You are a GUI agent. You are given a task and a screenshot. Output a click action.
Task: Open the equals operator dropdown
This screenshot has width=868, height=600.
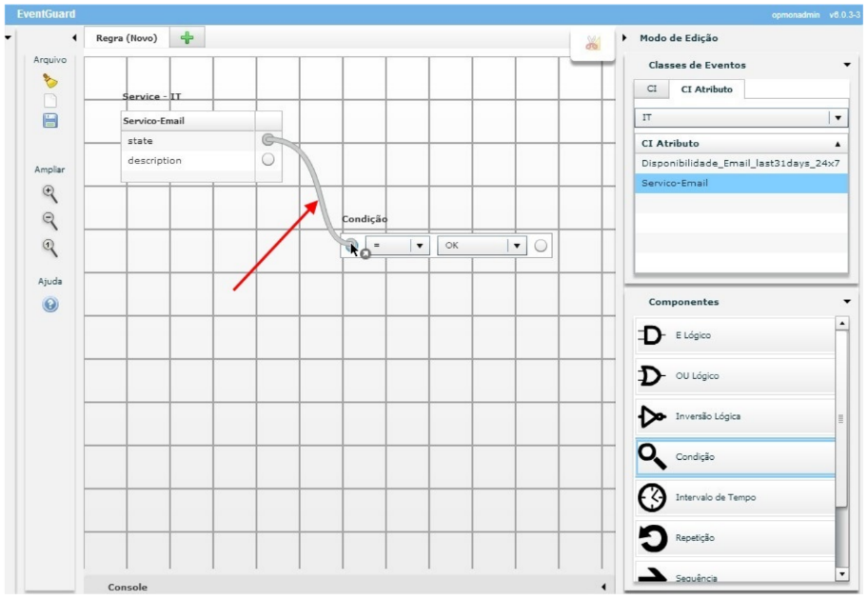(419, 246)
